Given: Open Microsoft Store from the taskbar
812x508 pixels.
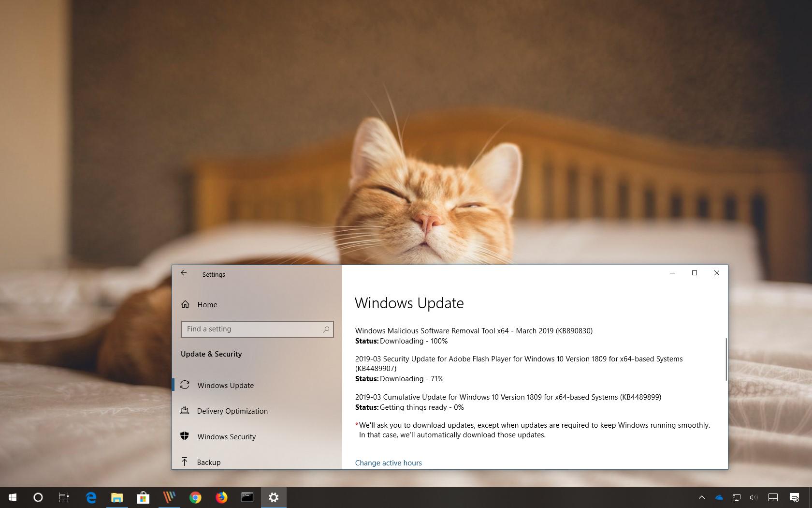Looking at the screenshot, I should click(x=143, y=497).
